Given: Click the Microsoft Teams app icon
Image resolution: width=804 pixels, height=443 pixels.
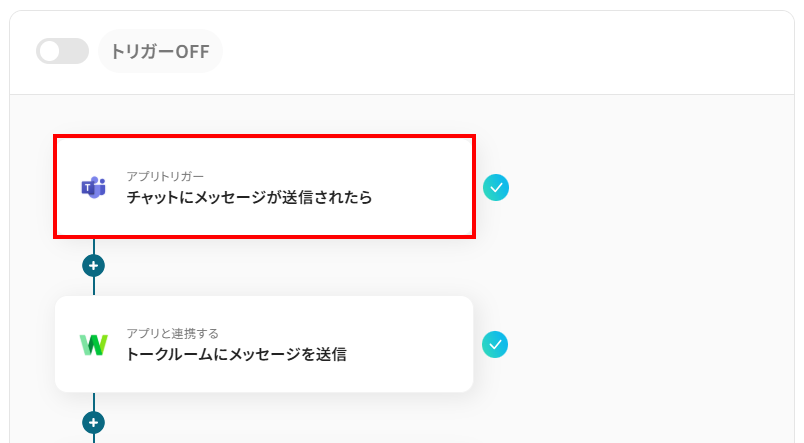Looking at the screenshot, I should coord(93,187).
